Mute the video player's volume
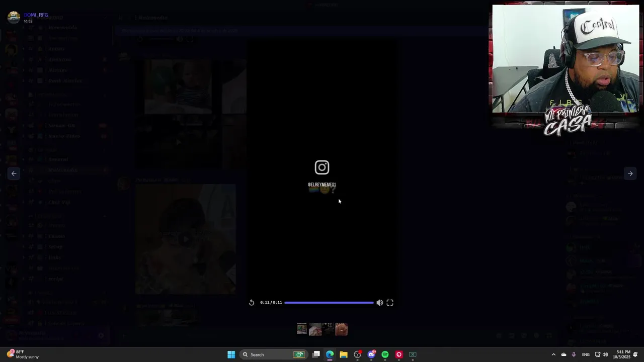This screenshot has height=362, width=644. click(x=380, y=303)
